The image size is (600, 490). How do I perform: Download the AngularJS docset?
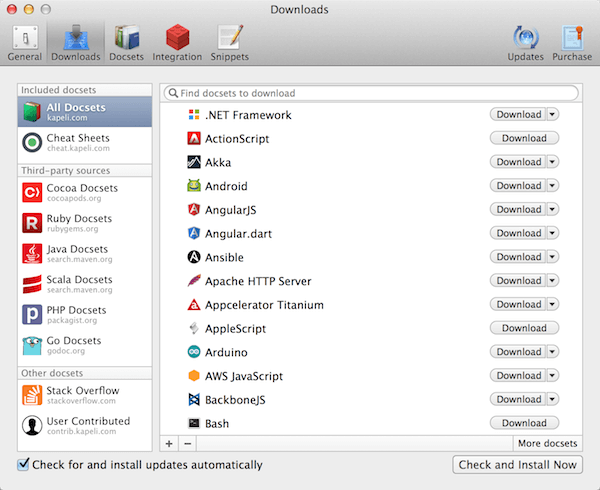pyautogui.click(x=518, y=209)
